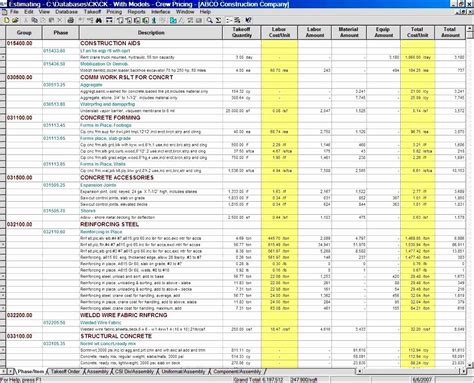
Task: Open the Pricing menu
Action: coord(114,12)
